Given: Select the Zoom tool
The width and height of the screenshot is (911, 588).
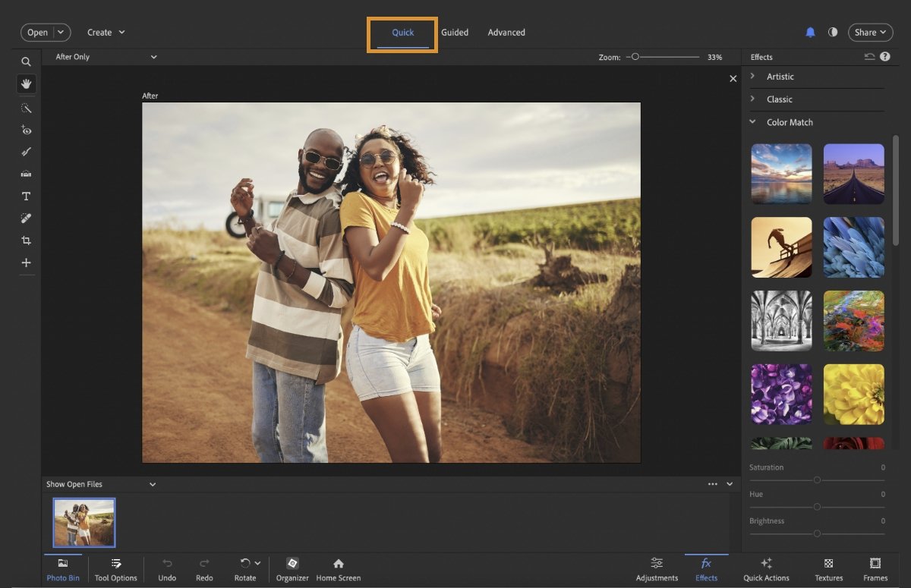Looking at the screenshot, I should 26,61.
